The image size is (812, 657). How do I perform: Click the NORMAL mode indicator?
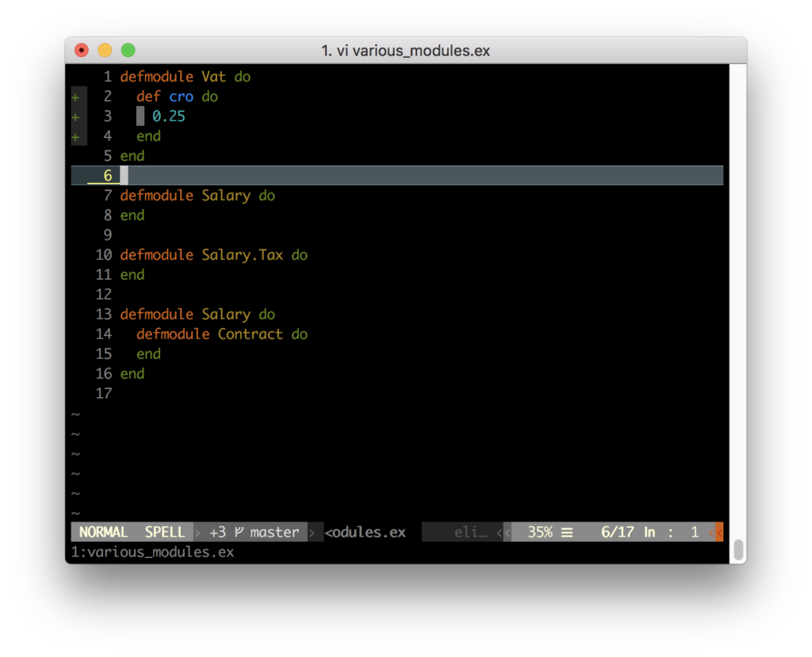tap(102, 532)
